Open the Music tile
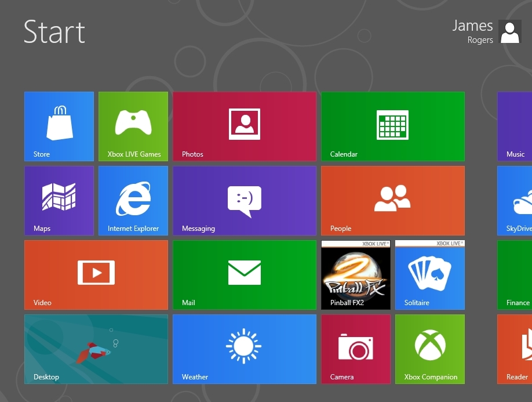Image resolution: width=532 pixels, height=402 pixels. coord(515,126)
